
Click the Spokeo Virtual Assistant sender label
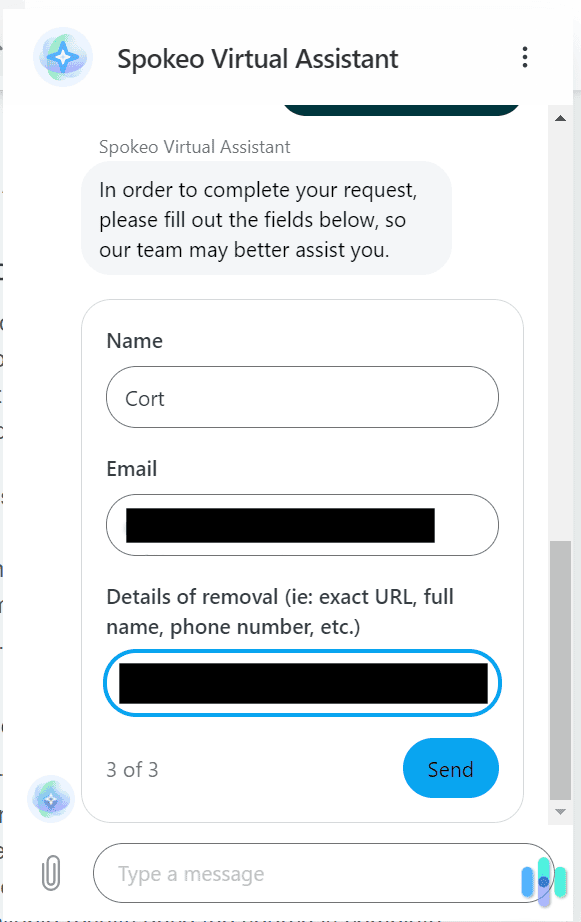tap(194, 146)
